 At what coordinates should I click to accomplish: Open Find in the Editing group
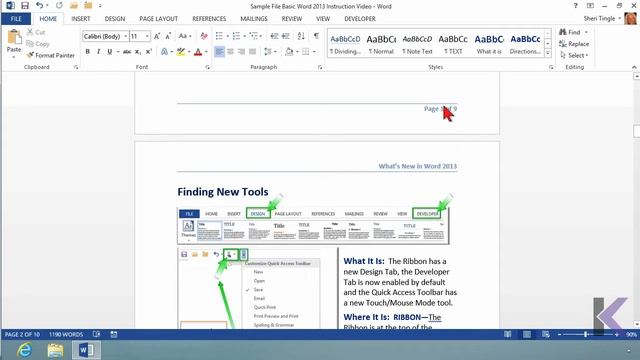pos(570,32)
